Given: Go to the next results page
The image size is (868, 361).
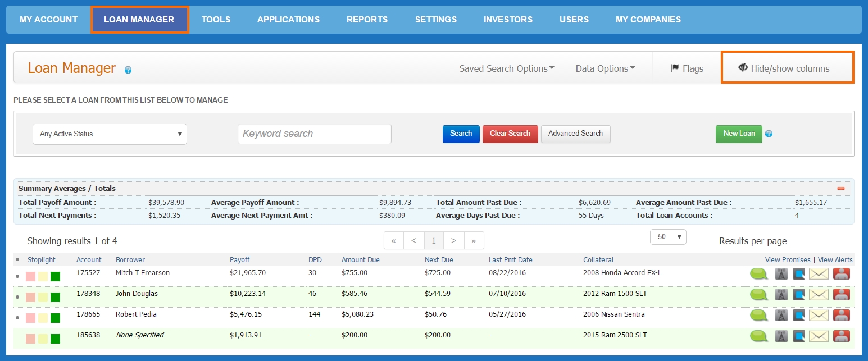Looking at the screenshot, I should pos(453,241).
